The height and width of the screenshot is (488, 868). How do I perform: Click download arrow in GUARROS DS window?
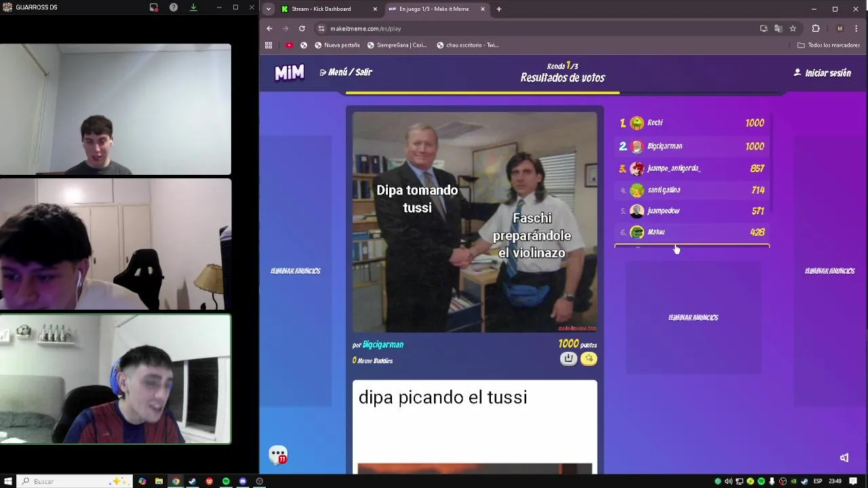193,7
